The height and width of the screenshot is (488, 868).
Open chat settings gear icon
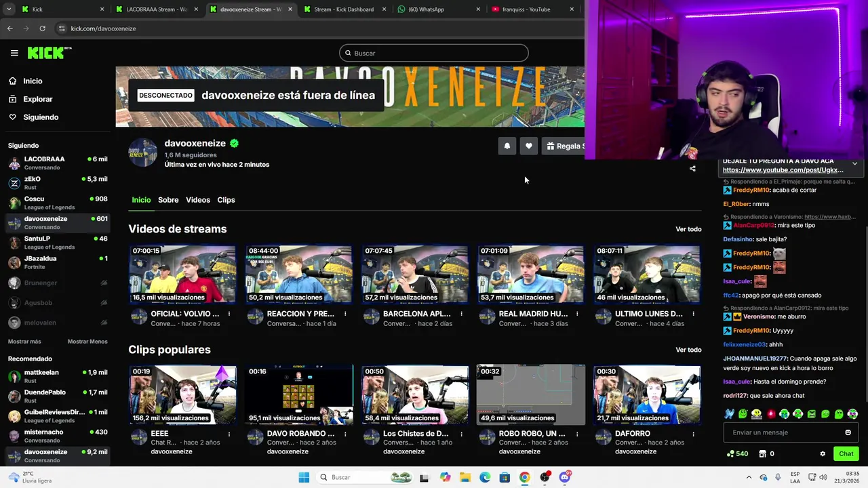click(823, 454)
